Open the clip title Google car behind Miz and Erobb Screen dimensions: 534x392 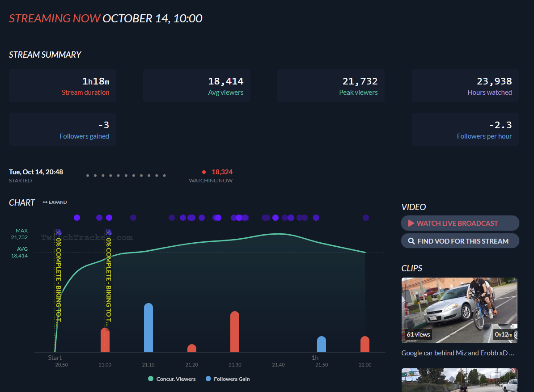coord(458,353)
